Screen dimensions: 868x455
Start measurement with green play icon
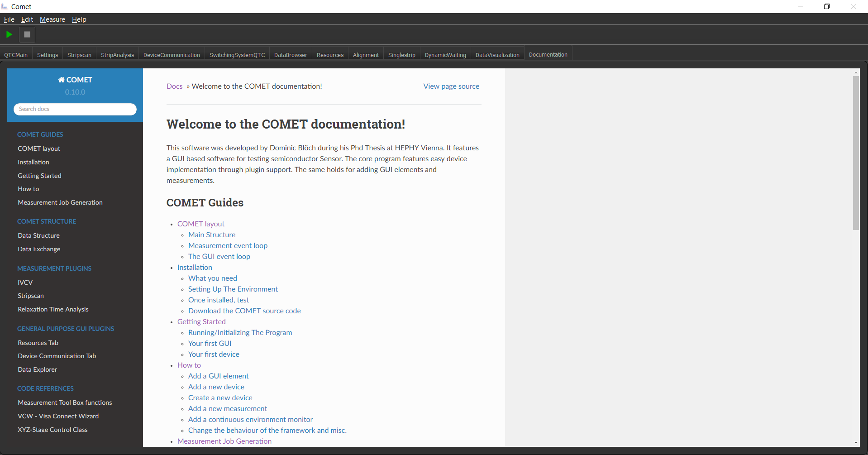(x=9, y=34)
